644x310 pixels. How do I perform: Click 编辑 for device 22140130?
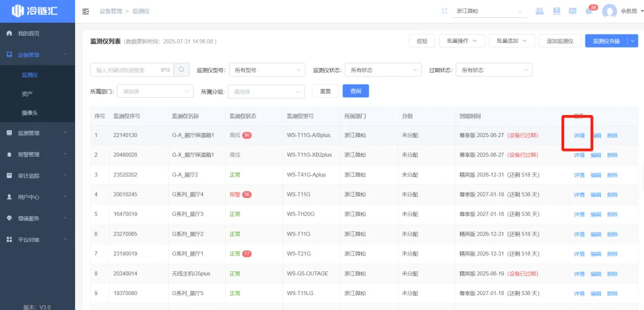(596, 135)
